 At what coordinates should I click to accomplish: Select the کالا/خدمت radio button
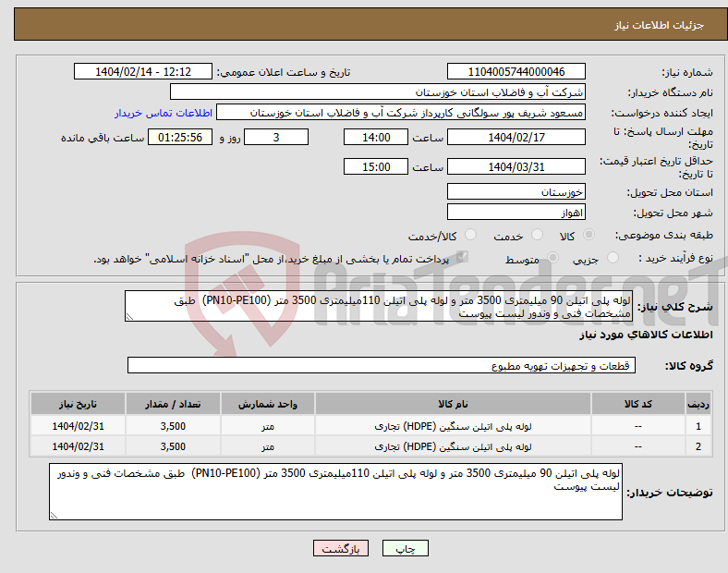470,235
